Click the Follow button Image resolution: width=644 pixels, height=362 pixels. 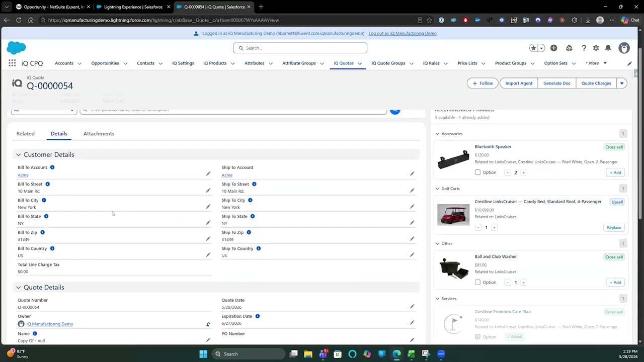pyautogui.click(x=482, y=83)
